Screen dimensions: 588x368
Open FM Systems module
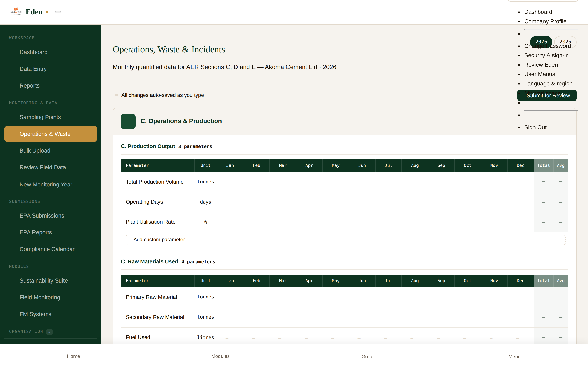(51, 314)
